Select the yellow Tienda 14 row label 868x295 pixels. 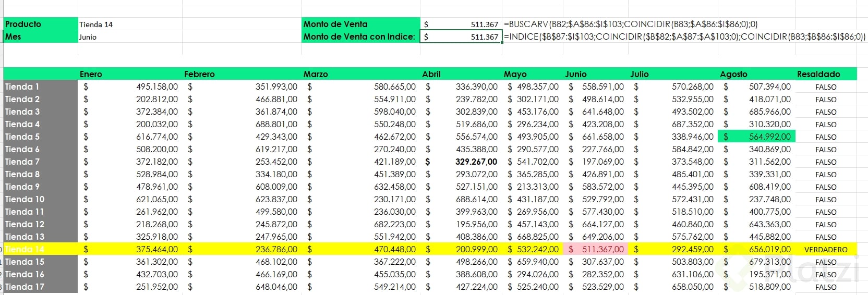coord(25,249)
